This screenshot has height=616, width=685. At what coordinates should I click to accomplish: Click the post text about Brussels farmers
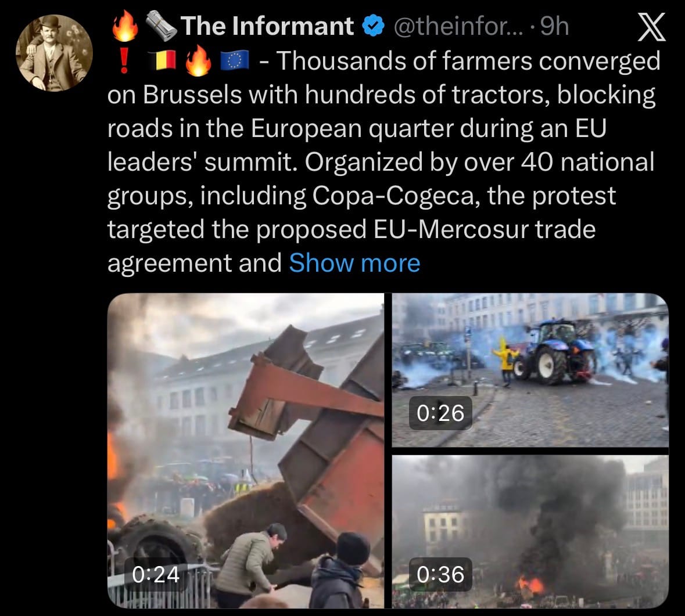(383, 161)
